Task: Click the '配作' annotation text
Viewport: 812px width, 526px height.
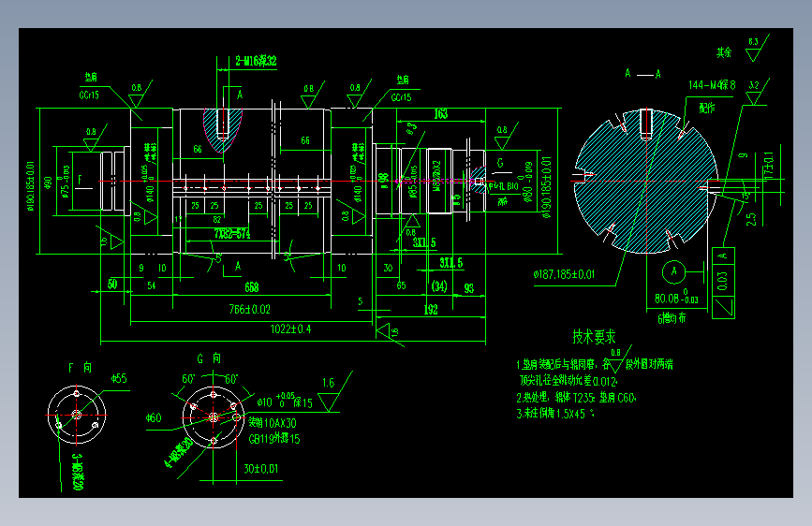Action: pyautogui.click(x=707, y=108)
